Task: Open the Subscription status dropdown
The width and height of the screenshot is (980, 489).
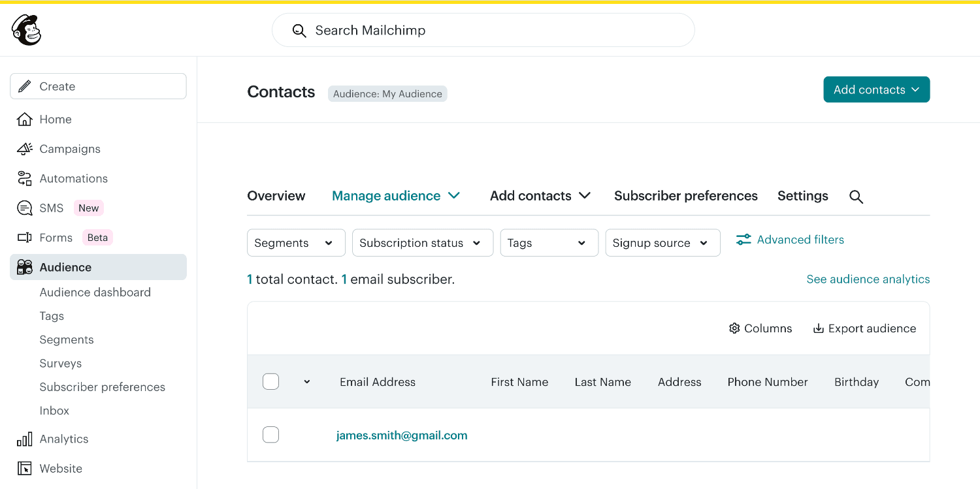Action: 423,243
